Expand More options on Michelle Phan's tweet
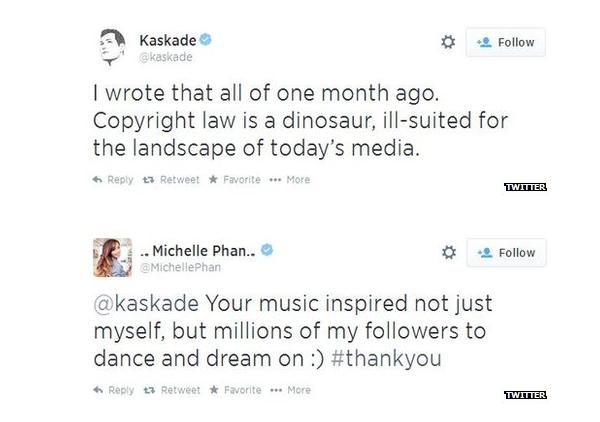The width and height of the screenshot is (600, 422). coord(290,391)
